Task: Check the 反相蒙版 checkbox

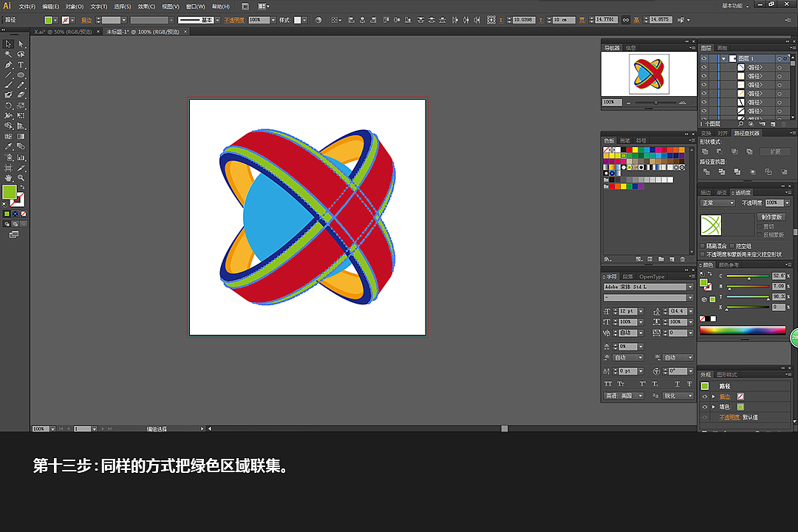Action: coord(760,235)
